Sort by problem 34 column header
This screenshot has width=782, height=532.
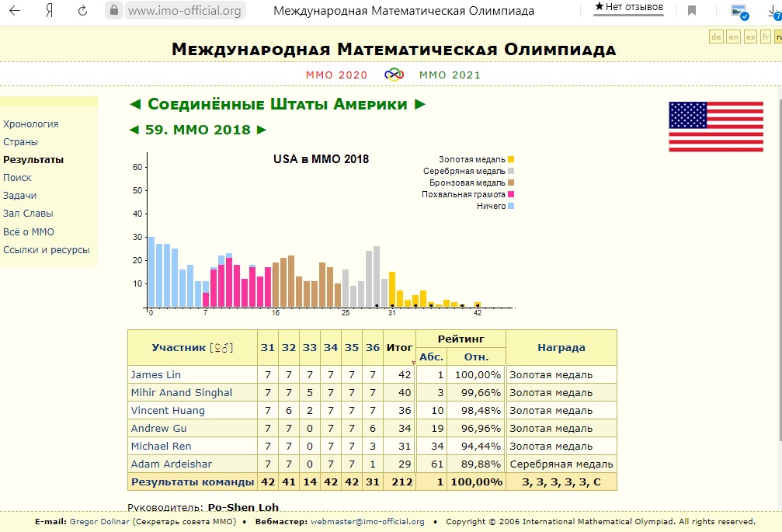331,347
